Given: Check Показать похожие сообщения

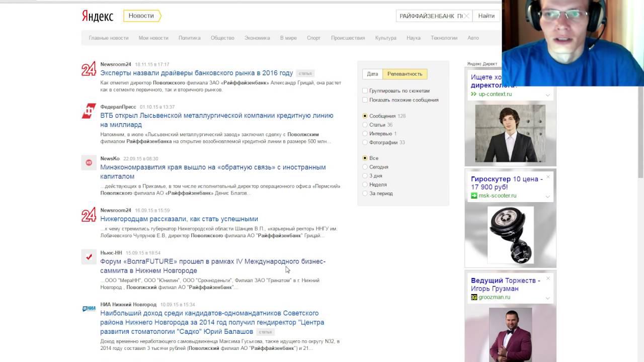Looking at the screenshot, I should click(x=365, y=100).
